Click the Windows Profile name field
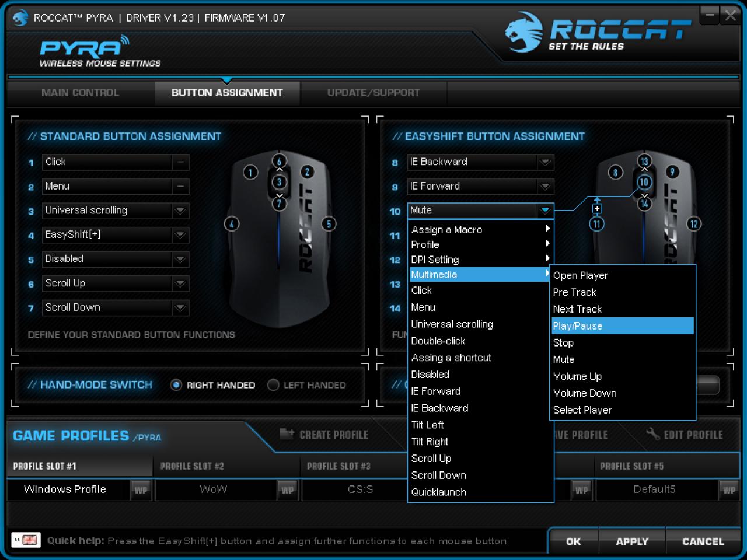747x560 pixels. [68, 489]
